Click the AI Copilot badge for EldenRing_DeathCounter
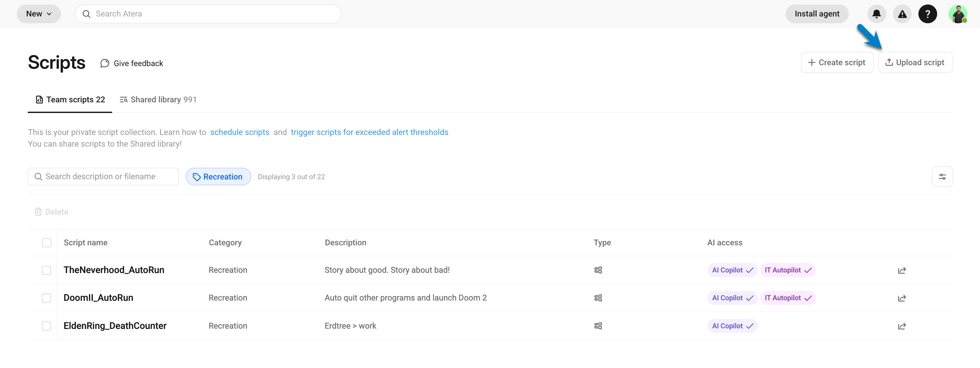 tap(732, 326)
